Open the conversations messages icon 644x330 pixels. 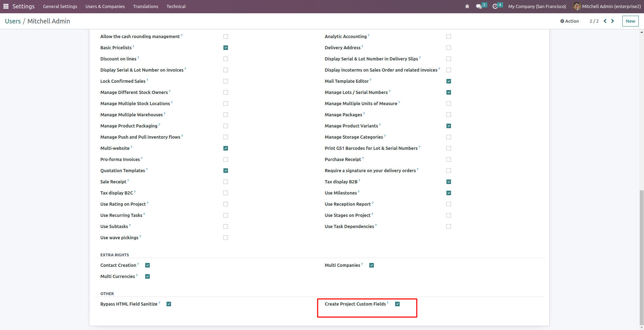tap(479, 6)
